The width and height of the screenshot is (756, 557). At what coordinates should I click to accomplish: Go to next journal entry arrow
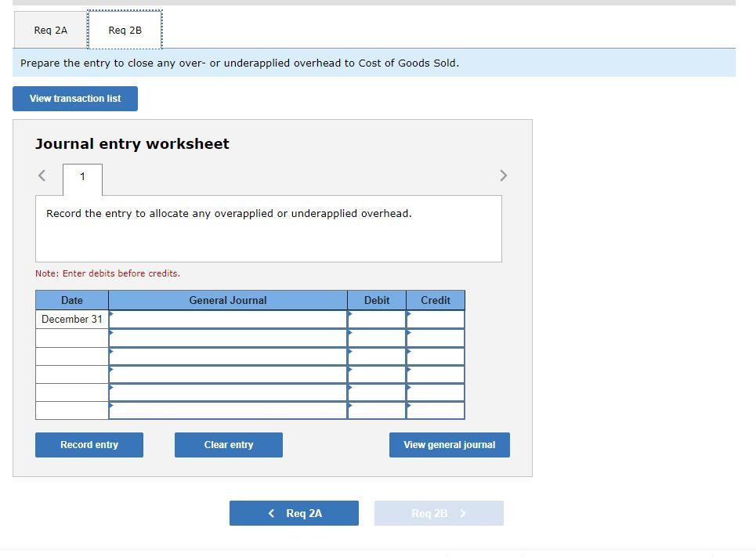coord(504,175)
